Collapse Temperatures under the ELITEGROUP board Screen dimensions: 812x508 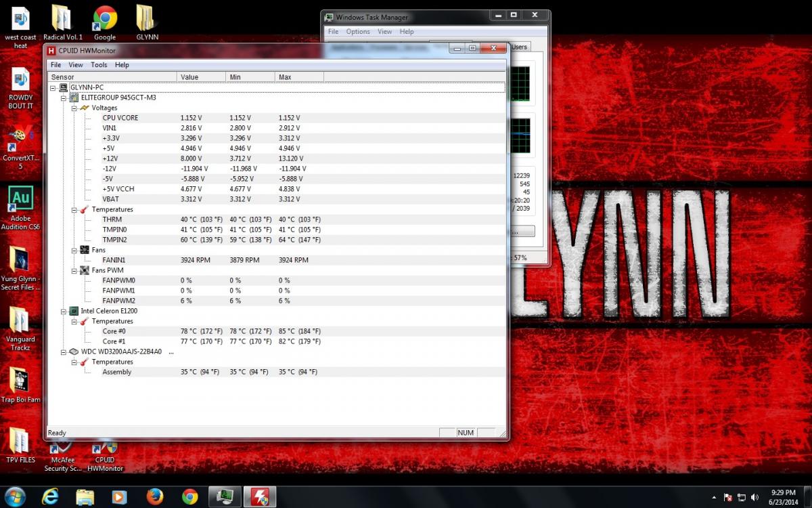74,209
